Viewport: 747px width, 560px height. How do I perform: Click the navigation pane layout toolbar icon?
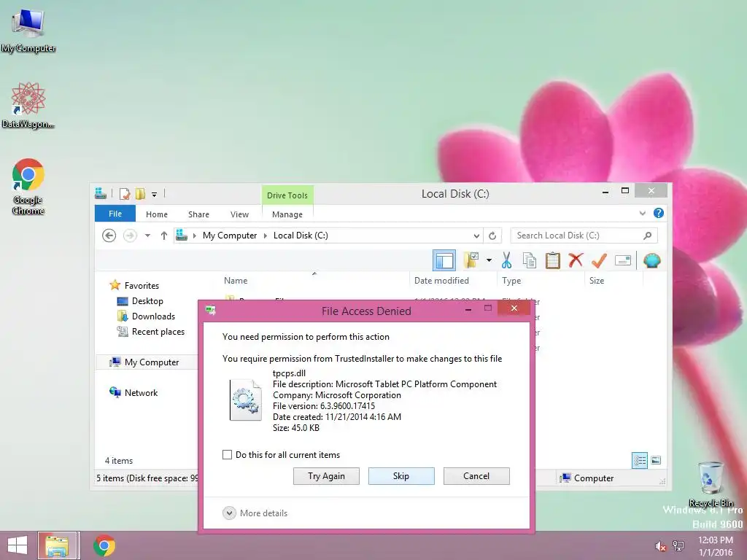[x=444, y=260]
